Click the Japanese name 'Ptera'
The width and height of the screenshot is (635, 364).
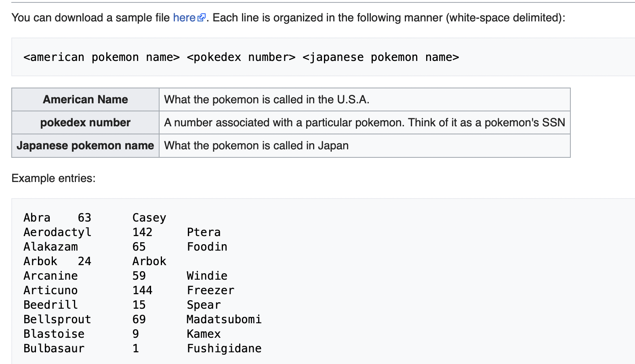coord(204,232)
